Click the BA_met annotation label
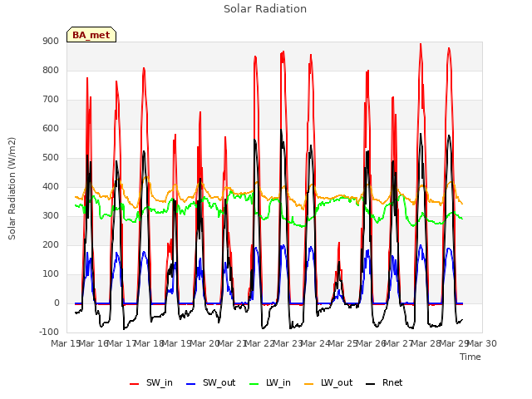532x399 pixels. (91, 35)
